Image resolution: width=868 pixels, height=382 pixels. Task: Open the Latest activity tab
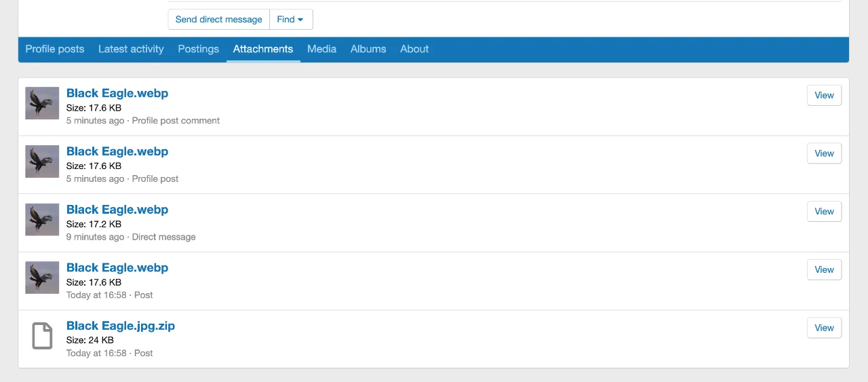click(x=131, y=49)
